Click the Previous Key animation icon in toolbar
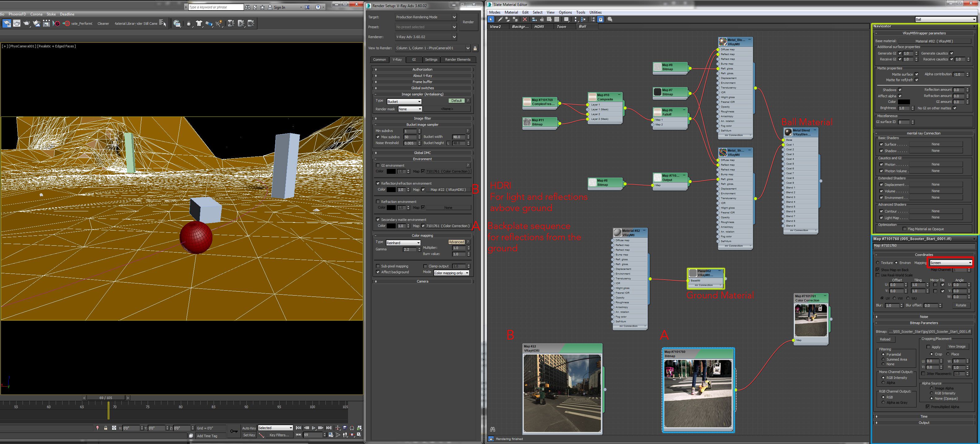The height and width of the screenshot is (444, 980). (x=231, y=24)
